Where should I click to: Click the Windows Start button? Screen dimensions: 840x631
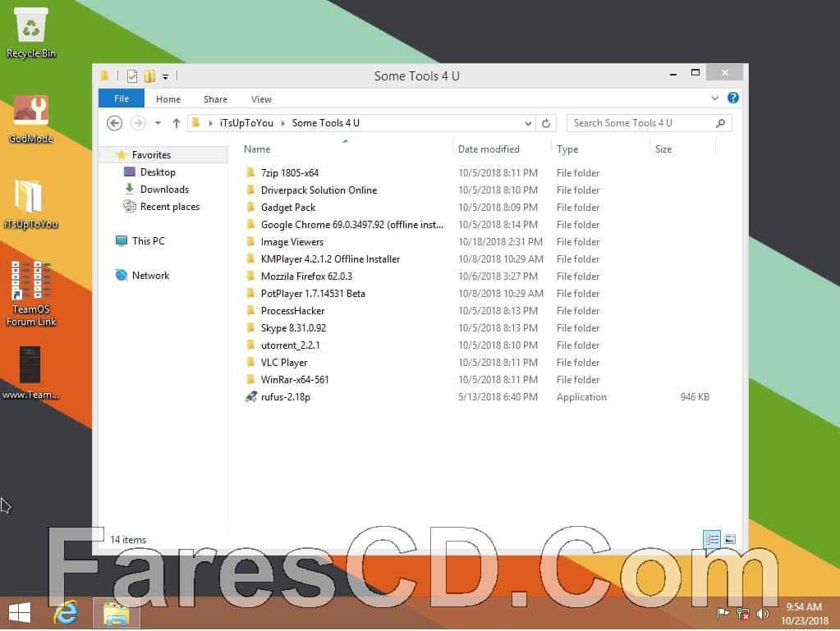coord(20,613)
